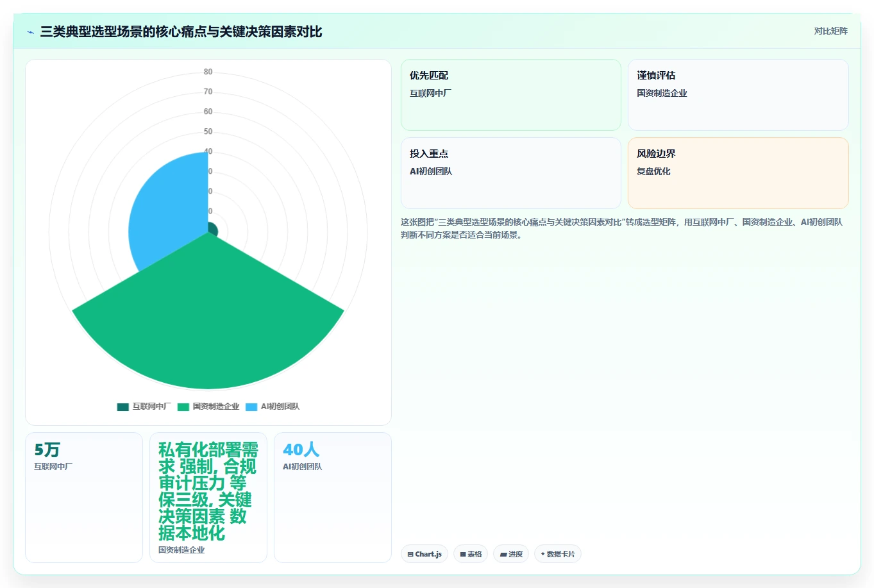
Task: Click the 60 axis tick label
Action: pos(208,112)
